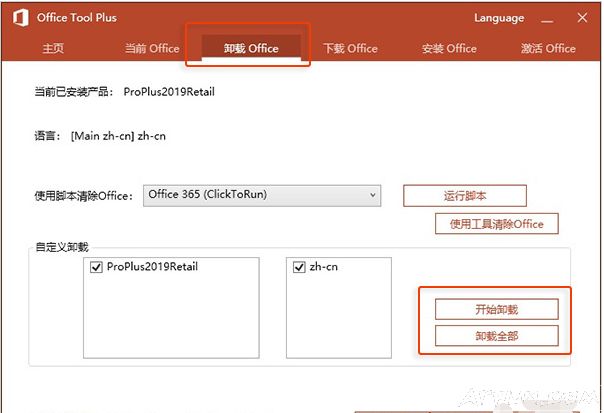The height and width of the screenshot is (413, 604).
Task: Open the 主页 tab
Action: coord(53,48)
